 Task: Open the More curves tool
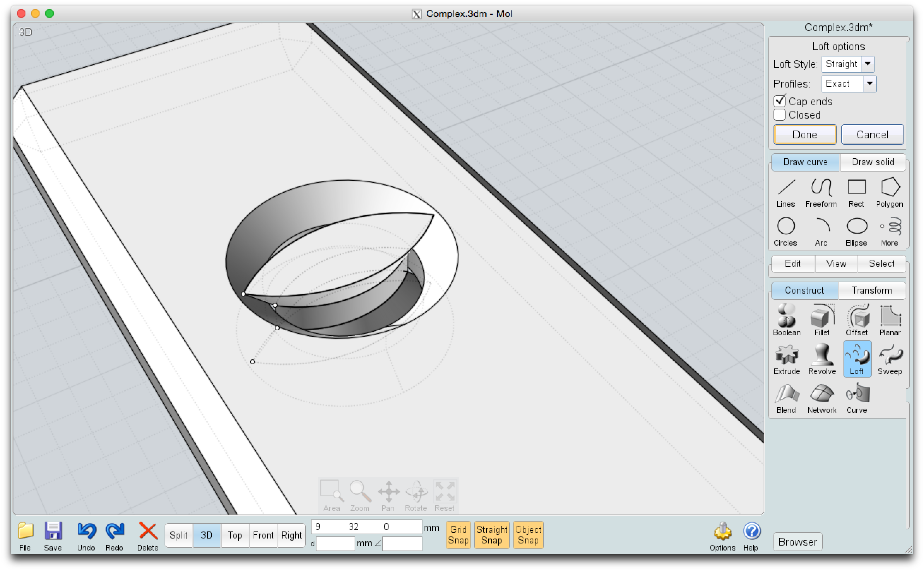coord(889,232)
